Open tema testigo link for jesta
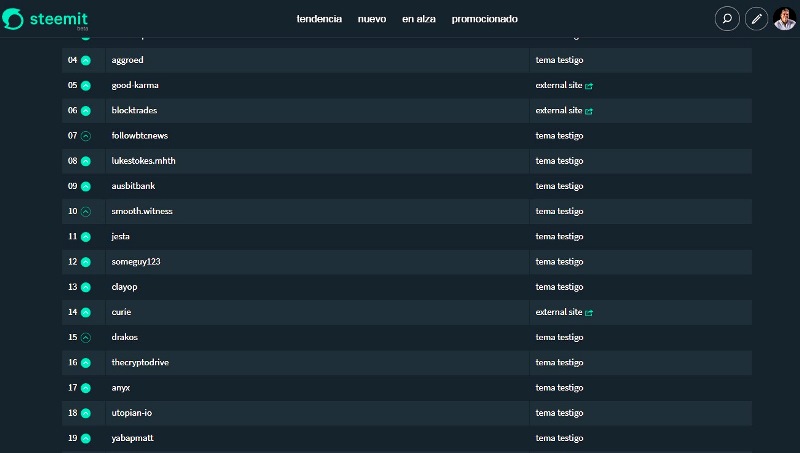 pos(559,236)
